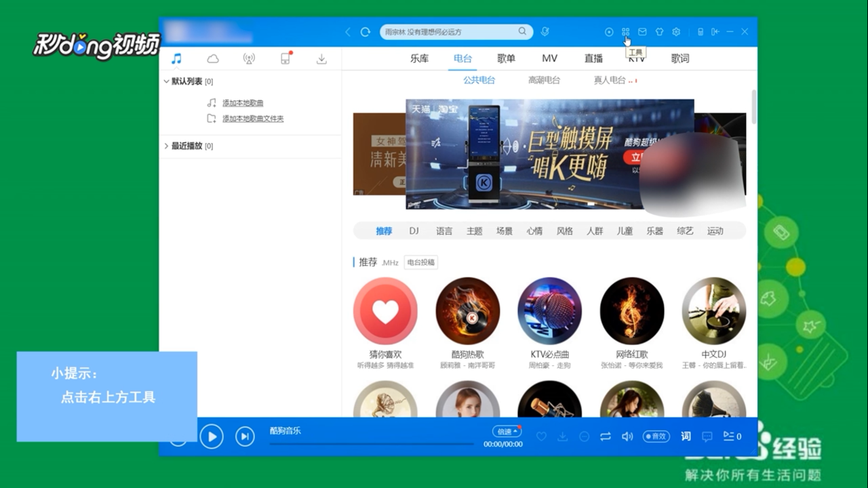Select the 综艺 category filter

686,231
